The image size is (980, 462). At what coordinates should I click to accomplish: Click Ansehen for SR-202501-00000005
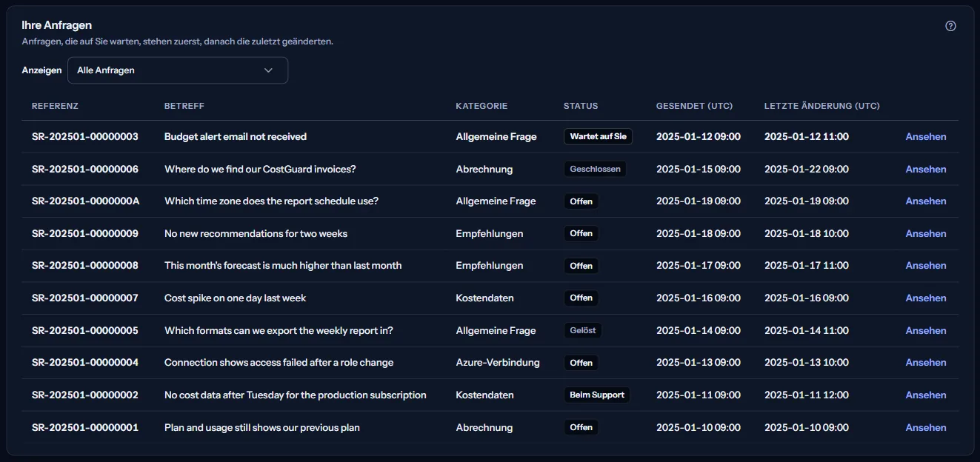[x=926, y=330]
